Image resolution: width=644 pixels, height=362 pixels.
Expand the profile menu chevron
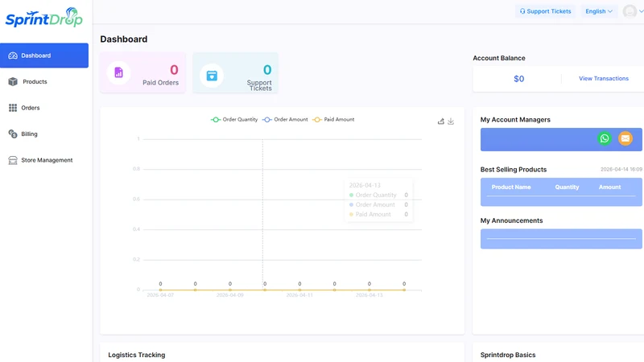pyautogui.click(x=641, y=11)
